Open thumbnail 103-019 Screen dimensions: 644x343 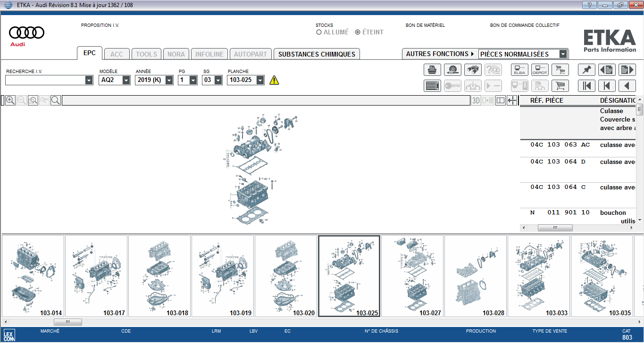pyautogui.click(x=223, y=276)
